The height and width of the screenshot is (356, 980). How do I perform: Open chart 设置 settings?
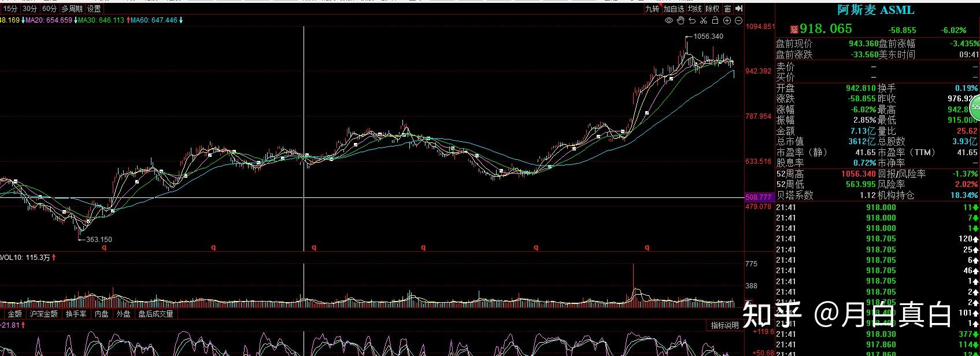(94, 9)
